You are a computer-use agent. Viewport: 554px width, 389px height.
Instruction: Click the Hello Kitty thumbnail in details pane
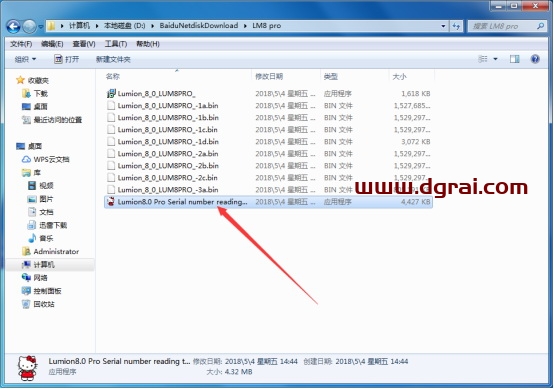pos(27,368)
